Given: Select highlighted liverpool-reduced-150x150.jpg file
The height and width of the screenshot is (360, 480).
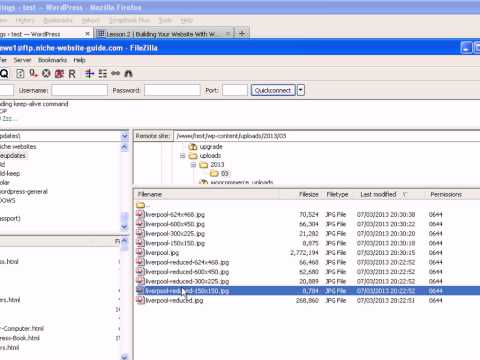Looking at the screenshot, I should click(x=308, y=291).
